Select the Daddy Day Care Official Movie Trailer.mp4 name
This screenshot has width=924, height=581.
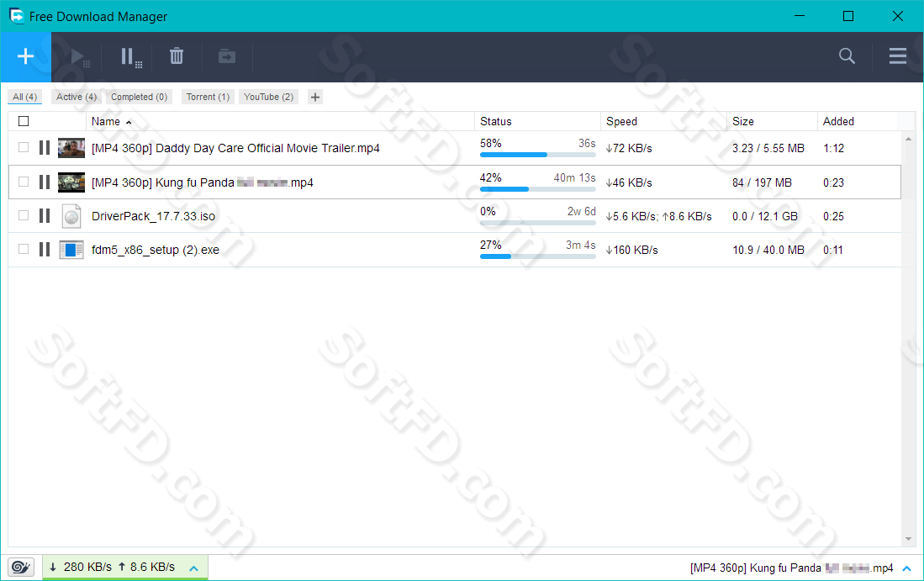(235, 148)
